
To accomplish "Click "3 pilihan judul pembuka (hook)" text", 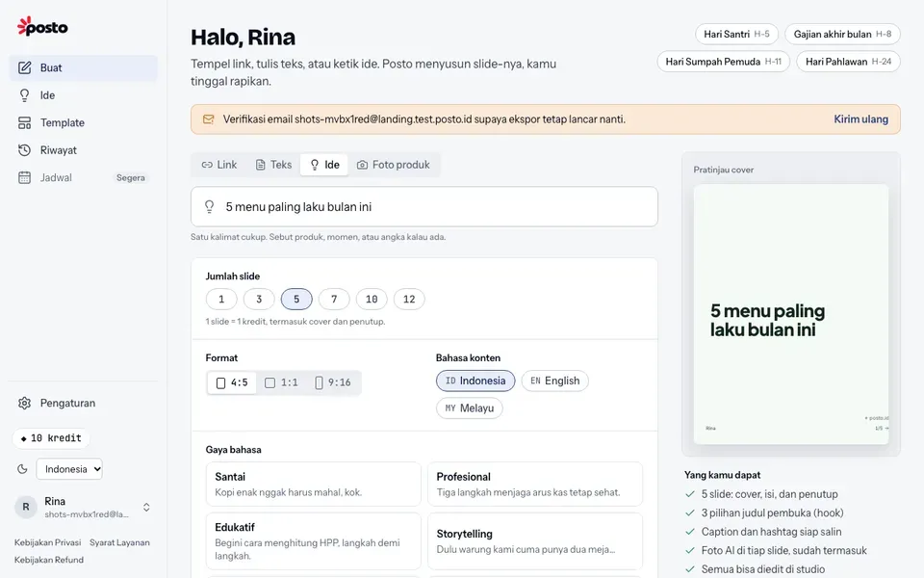I will pyautogui.click(x=772, y=512).
